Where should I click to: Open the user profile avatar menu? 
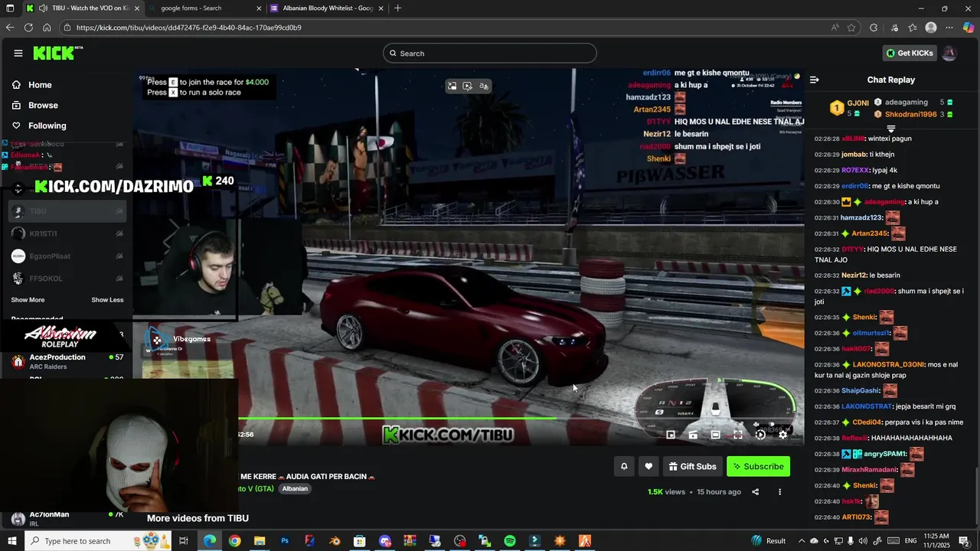[949, 53]
